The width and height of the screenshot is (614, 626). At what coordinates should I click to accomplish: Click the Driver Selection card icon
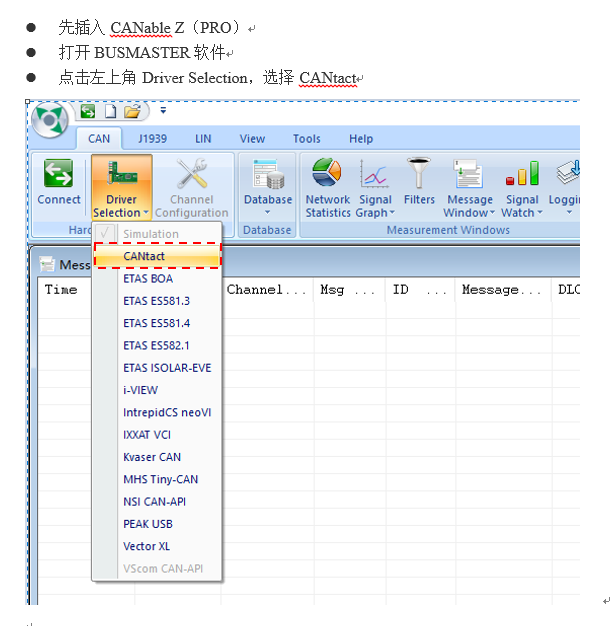[x=122, y=173]
